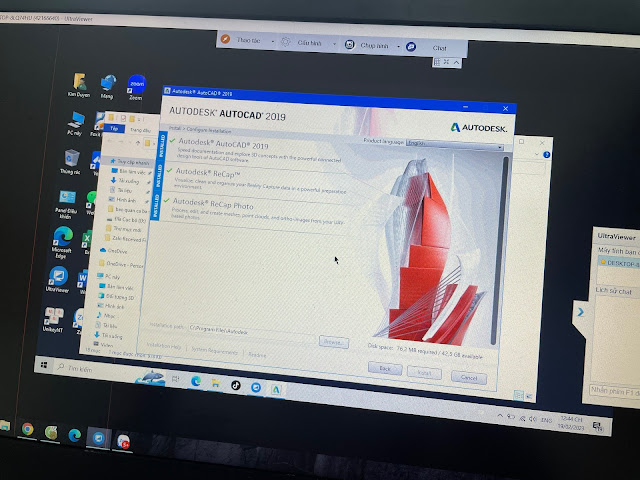Image resolution: width=640 pixels, height=480 pixels.
Task: Select Đối tượng 3D in File Explorer sidebar
Action: click(x=117, y=296)
